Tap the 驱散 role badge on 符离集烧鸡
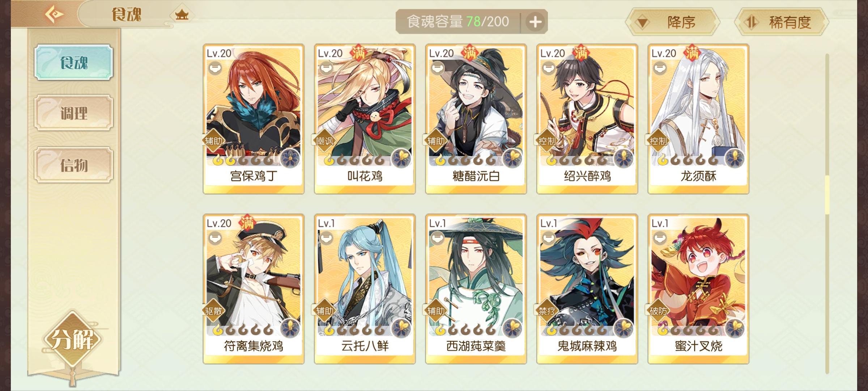The image size is (868, 391). pos(213,311)
